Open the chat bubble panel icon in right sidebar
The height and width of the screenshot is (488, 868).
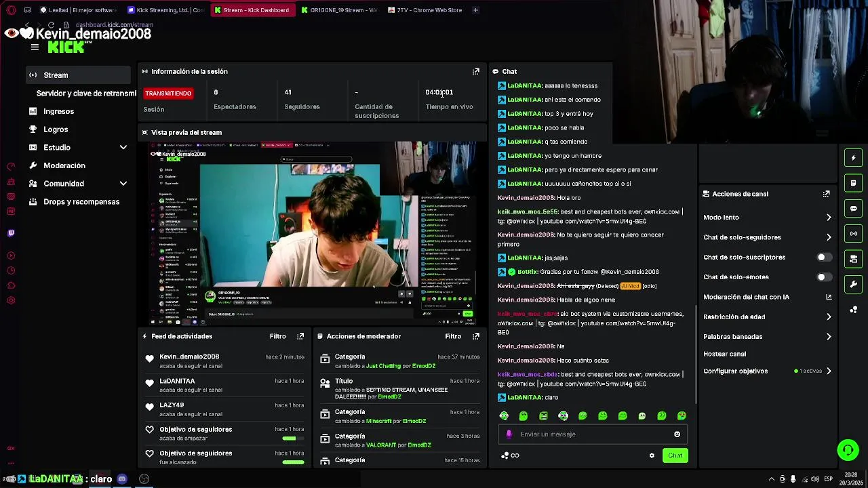[854, 209]
